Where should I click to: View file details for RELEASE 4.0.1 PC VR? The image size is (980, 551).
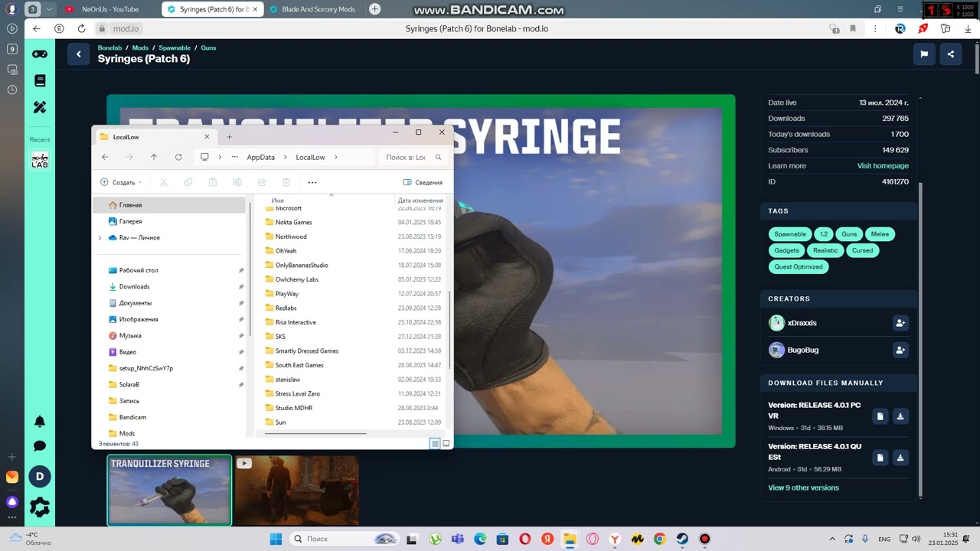tap(880, 416)
